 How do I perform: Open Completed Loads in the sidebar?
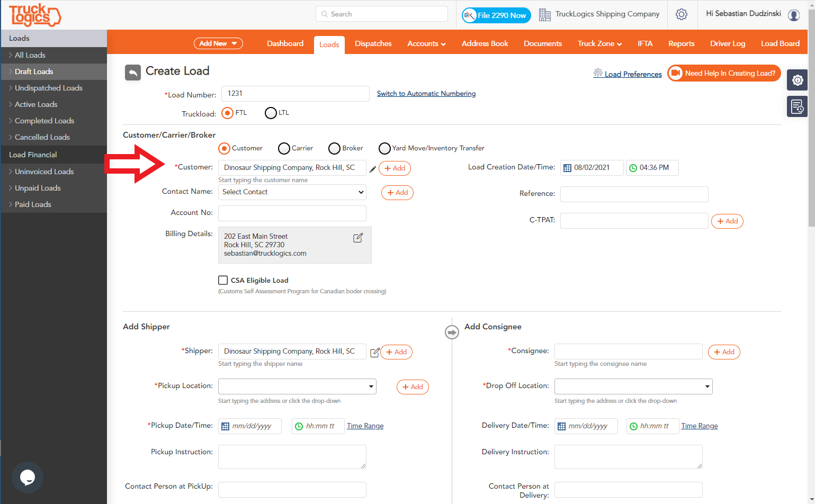(53, 121)
